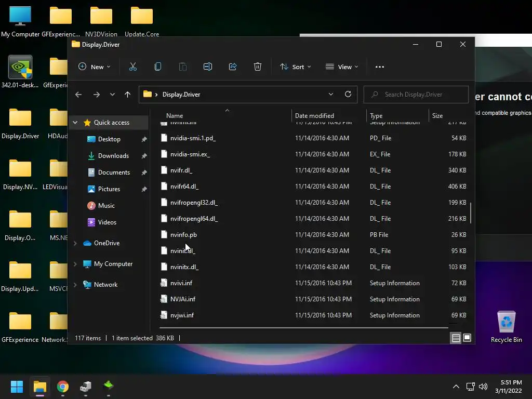
Task: Show hidden tray icons chevron
Action: pos(456,387)
